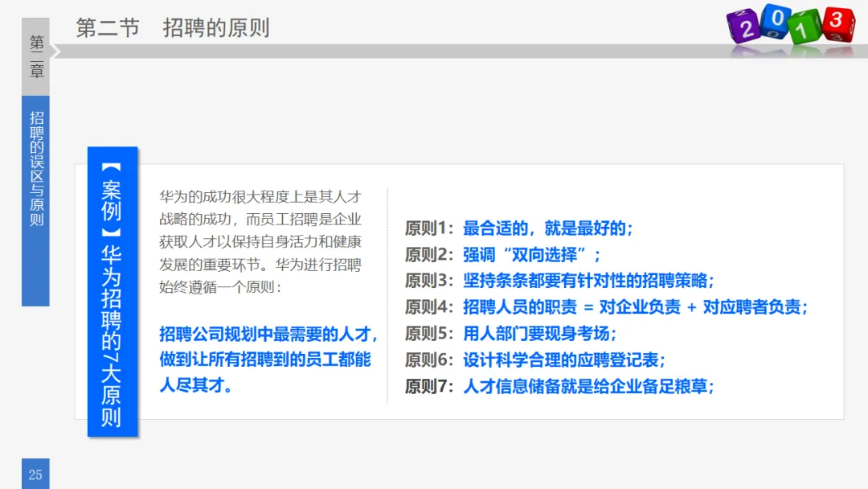Click paragraph line 始终遵循一个原则
The width and height of the screenshot is (868, 489).
point(220,287)
